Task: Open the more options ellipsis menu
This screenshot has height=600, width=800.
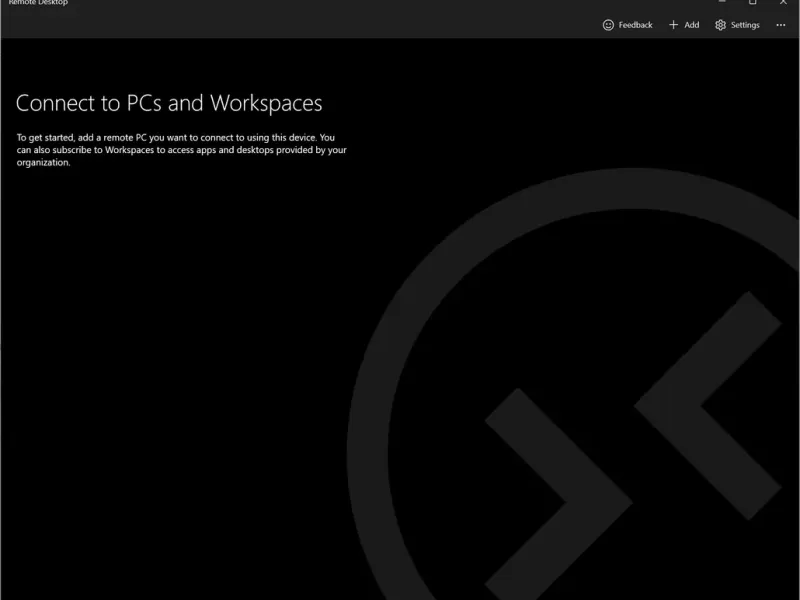Action: (x=781, y=25)
